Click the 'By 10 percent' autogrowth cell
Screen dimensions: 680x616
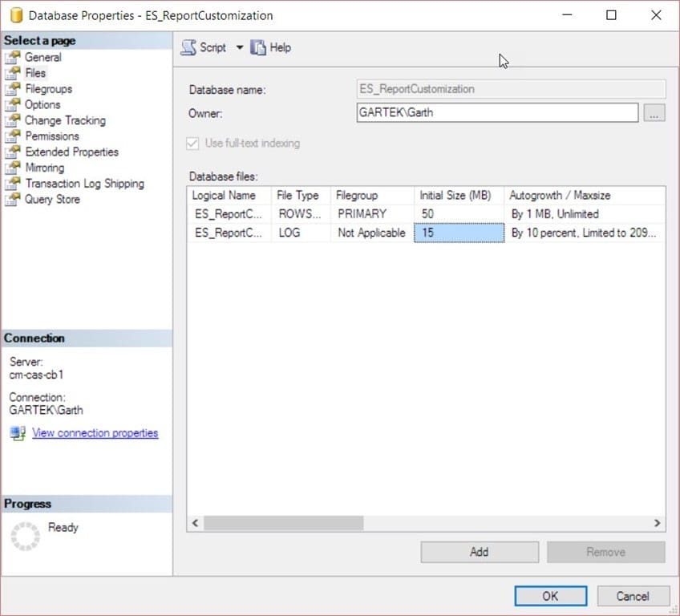(585, 233)
